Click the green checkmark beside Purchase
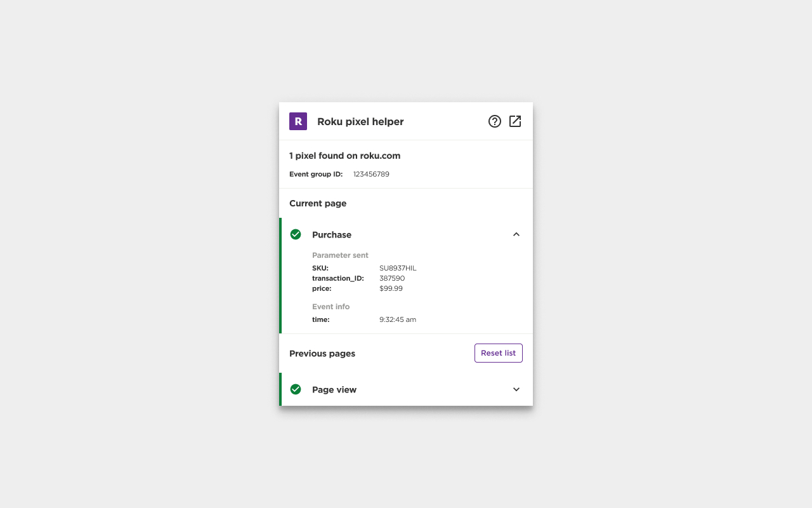Viewport: 812px width, 508px height. [296, 234]
